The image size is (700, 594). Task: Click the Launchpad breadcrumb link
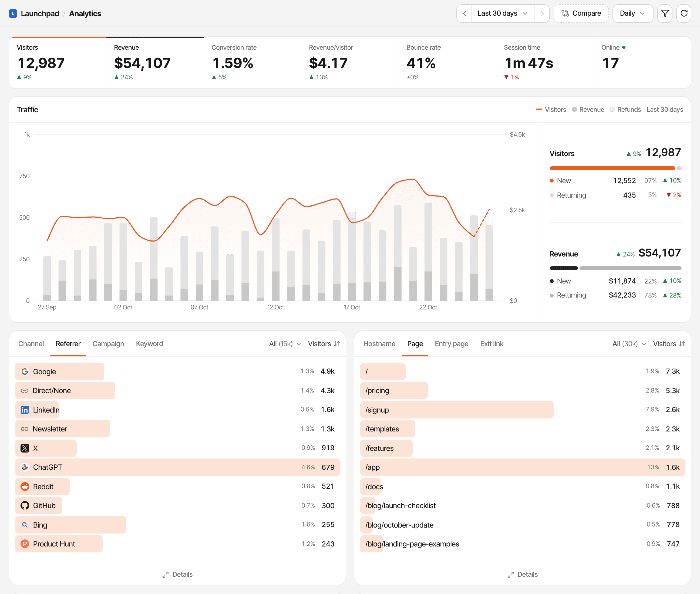click(40, 13)
